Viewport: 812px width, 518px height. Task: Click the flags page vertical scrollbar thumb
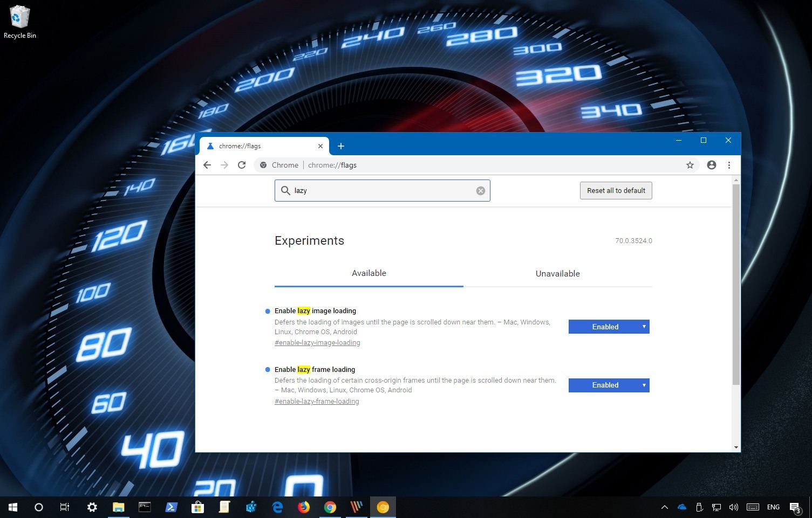click(736, 285)
